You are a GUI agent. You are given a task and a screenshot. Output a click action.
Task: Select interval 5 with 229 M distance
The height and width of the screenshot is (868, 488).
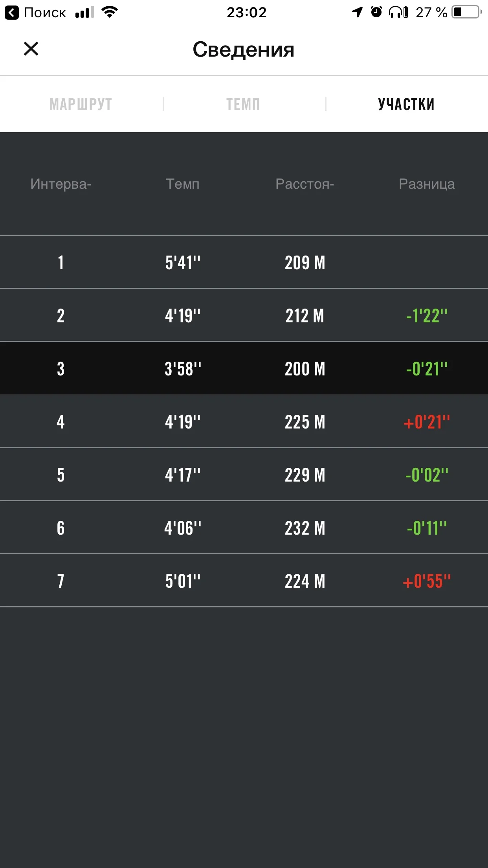(x=244, y=475)
